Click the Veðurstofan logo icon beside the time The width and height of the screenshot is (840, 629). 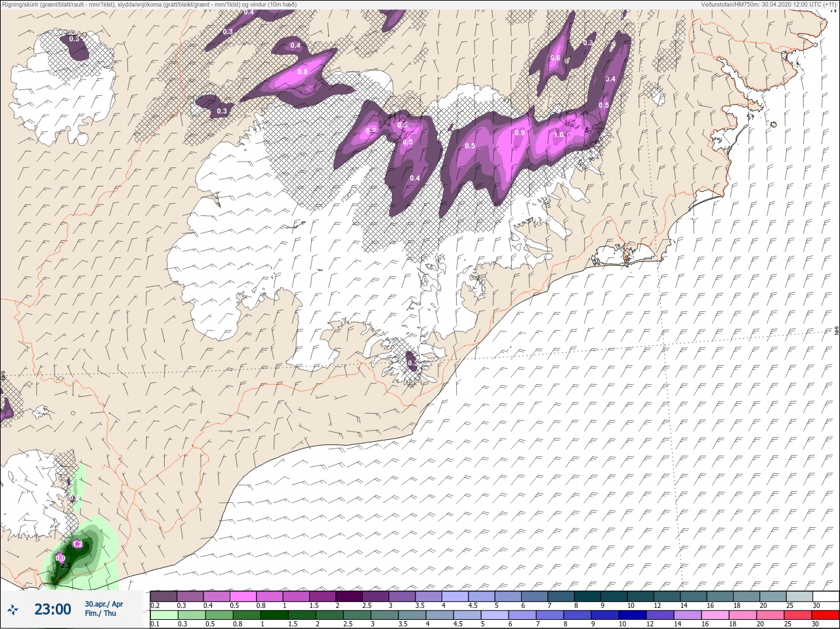click(12, 609)
